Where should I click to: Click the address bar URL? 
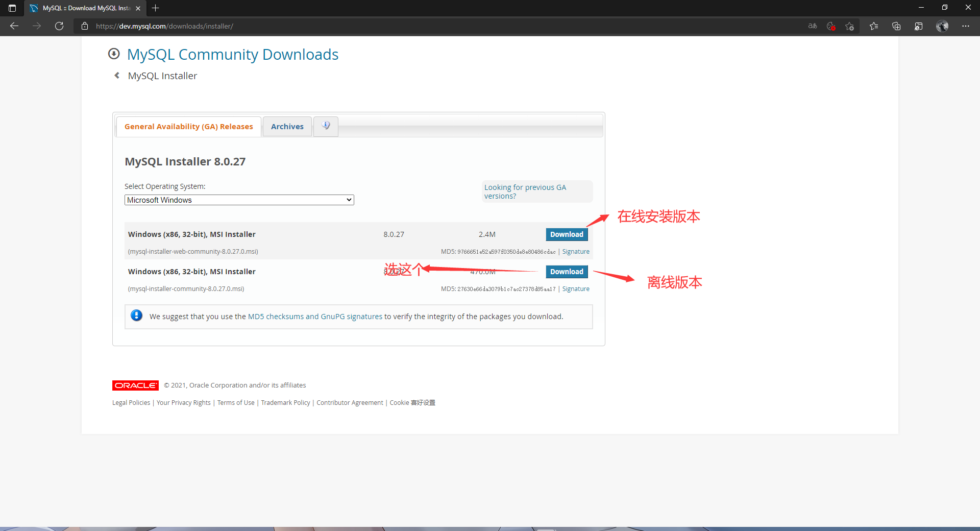pos(164,26)
